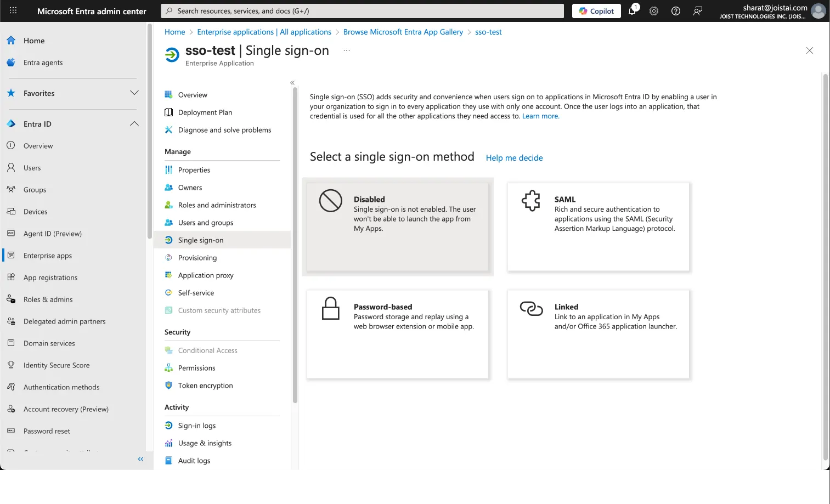Click the Linked chain icon
The width and height of the screenshot is (830, 504).
tap(531, 309)
